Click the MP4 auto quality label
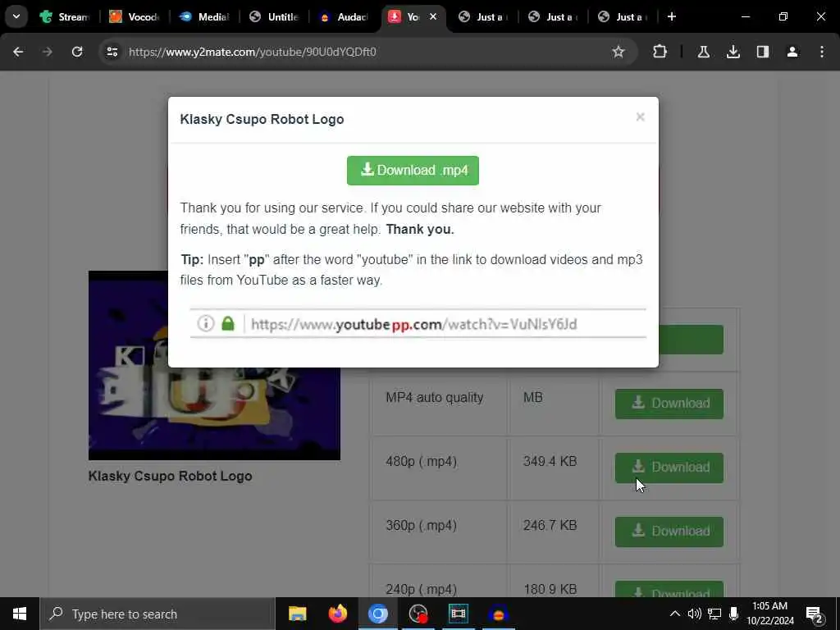 click(435, 398)
